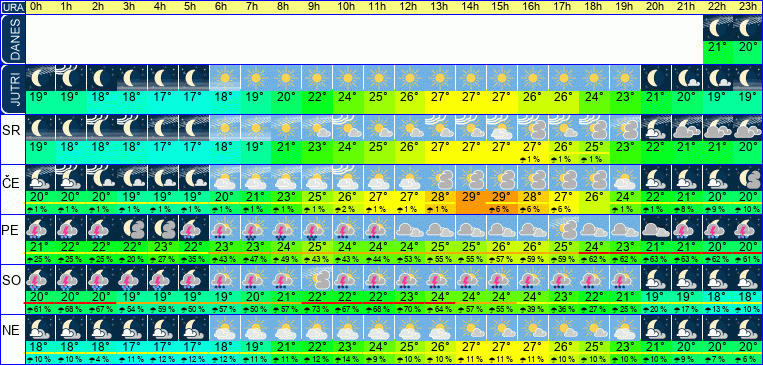Click the SR cloudy night icon at 21h
Screen dimensions: 763x365
click(687, 128)
